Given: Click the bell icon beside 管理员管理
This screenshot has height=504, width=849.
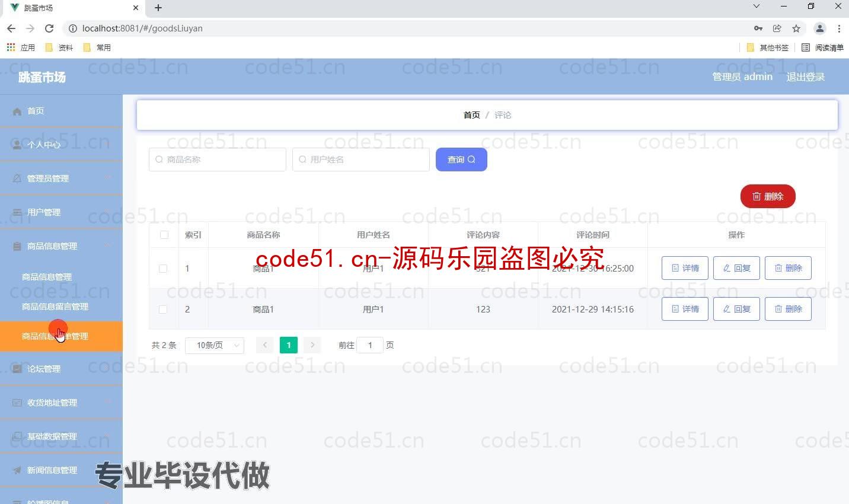Looking at the screenshot, I should coord(17,178).
